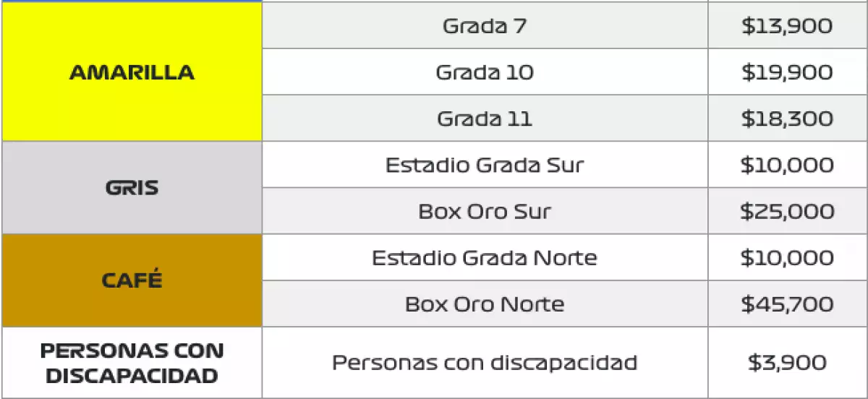The image size is (868, 399).
Task: Click the Grada 7 row label
Action: click(485, 26)
